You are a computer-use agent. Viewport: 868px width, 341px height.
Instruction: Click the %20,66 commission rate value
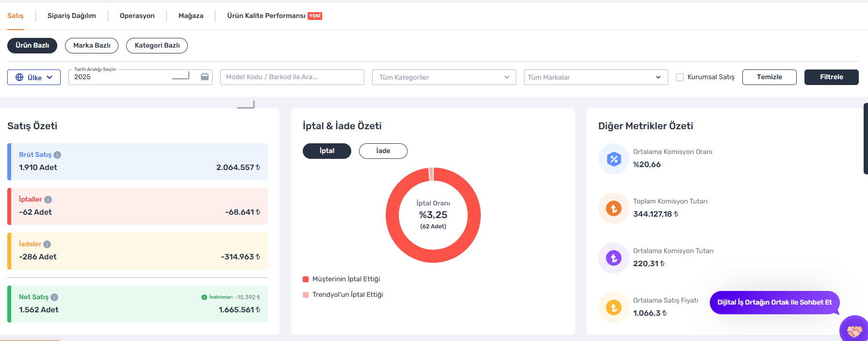[x=647, y=165]
